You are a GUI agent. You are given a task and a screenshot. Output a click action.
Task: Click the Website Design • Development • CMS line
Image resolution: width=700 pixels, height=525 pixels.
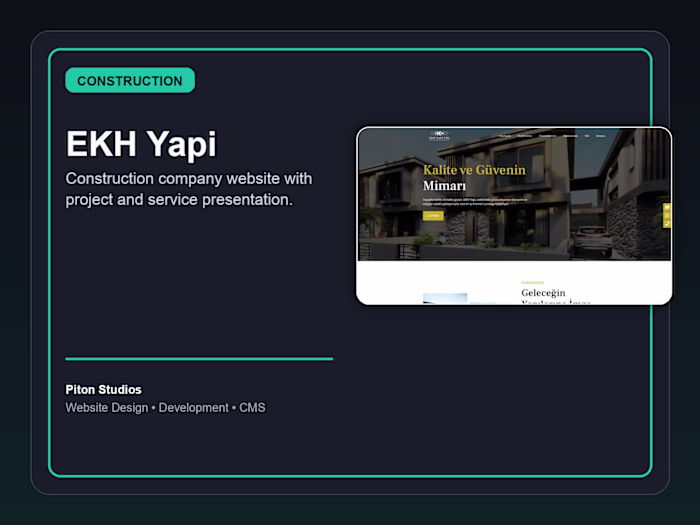click(x=165, y=408)
